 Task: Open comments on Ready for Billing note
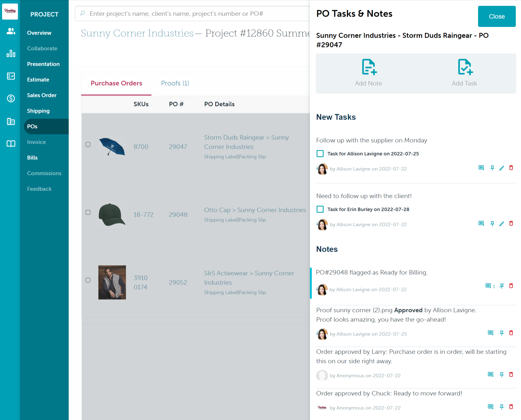coord(488,286)
